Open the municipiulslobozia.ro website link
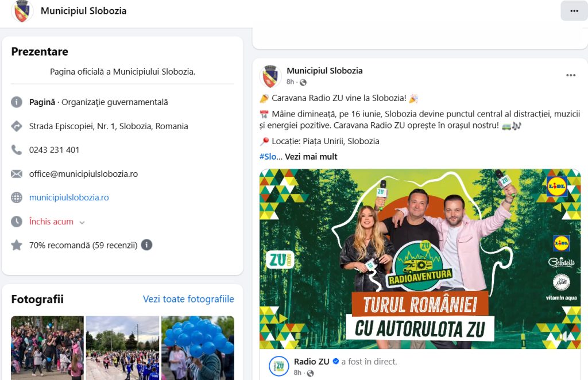The image size is (588, 380). pyautogui.click(x=69, y=197)
